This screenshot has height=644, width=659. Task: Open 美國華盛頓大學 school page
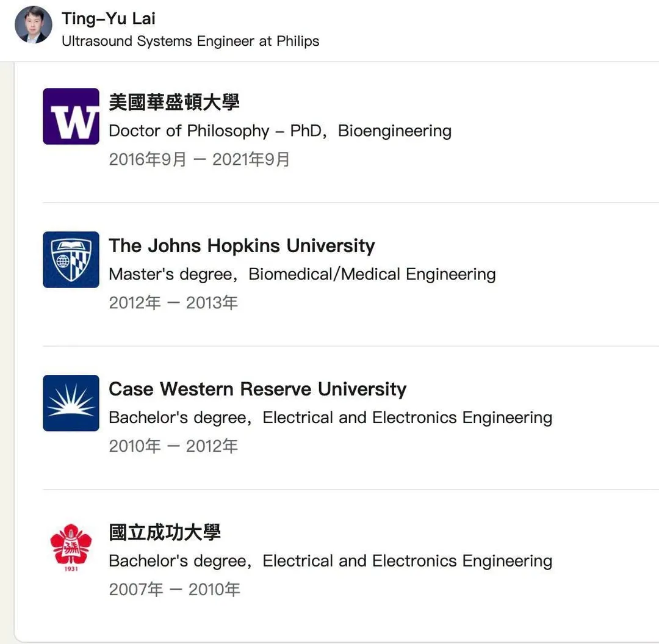point(174,102)
